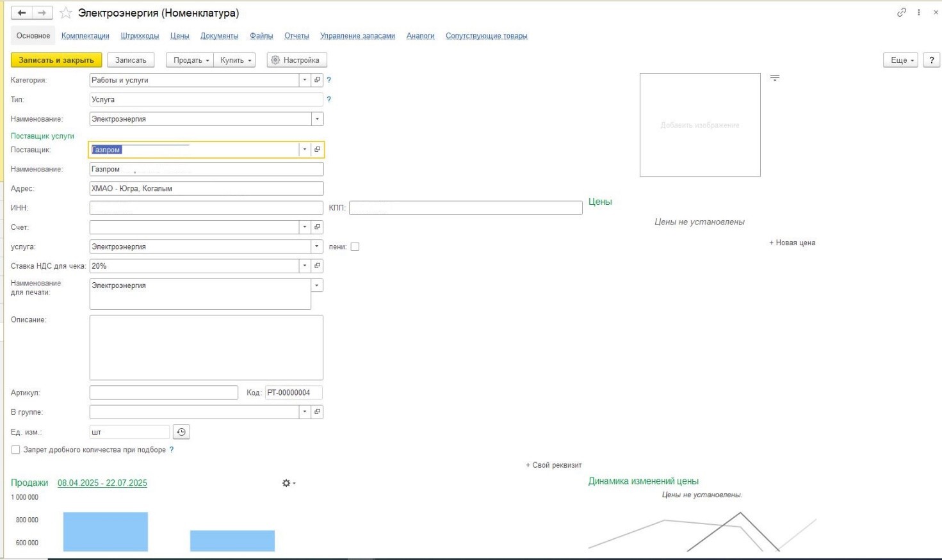Viewport: 942px width, 560px height.
Task: Open the Продать dropdown button
Action: 190,60
